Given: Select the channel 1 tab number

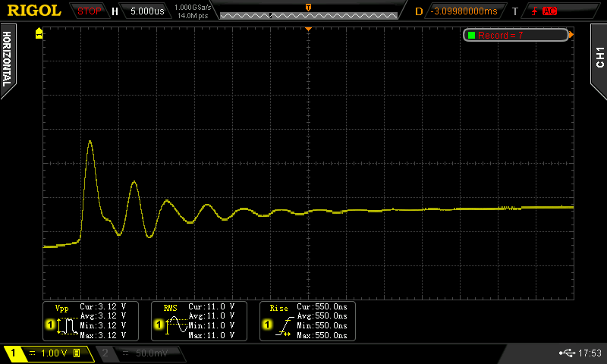Looking at the screenshot, I should click(x=13, y=353).
